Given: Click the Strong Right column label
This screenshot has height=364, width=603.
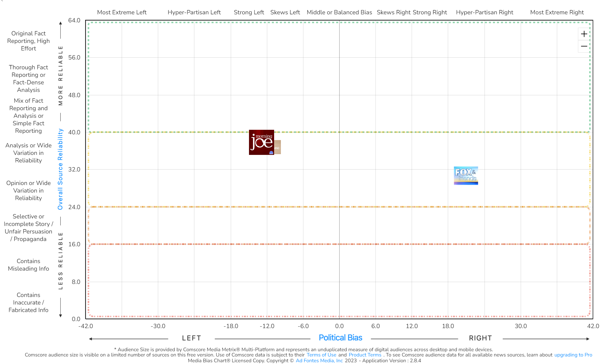Looking at the screenshot, I should point(430,12).
